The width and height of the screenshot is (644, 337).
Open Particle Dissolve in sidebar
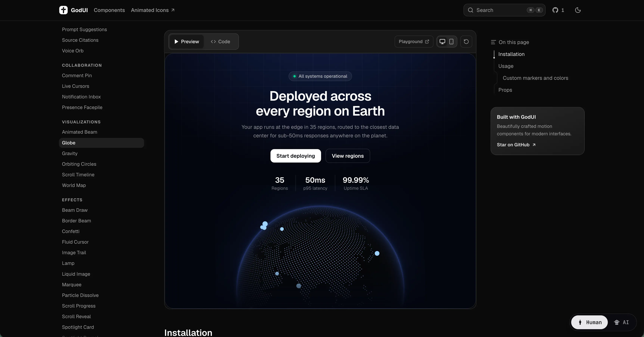click(80, 295)
